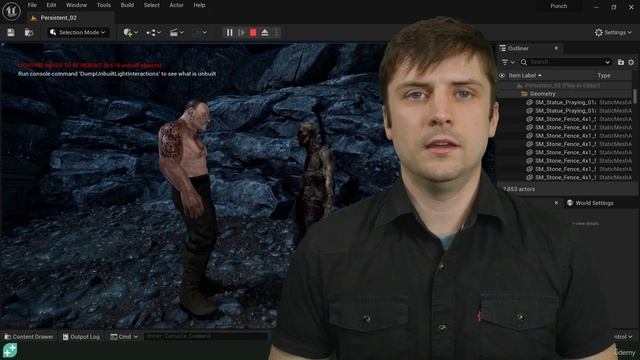
Task: Sort the Outliner by Item Label
Action: 525,76
